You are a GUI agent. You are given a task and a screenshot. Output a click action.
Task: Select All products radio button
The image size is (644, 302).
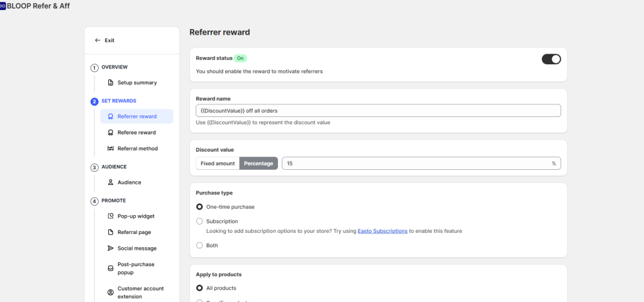pos(199,288)
